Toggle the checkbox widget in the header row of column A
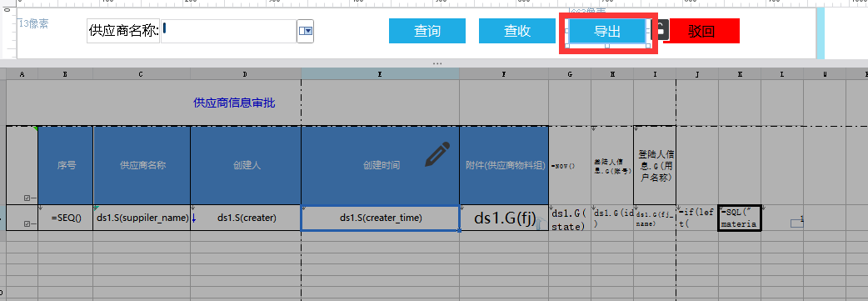The height and width of the screenshot is (301, 868). 29,198
